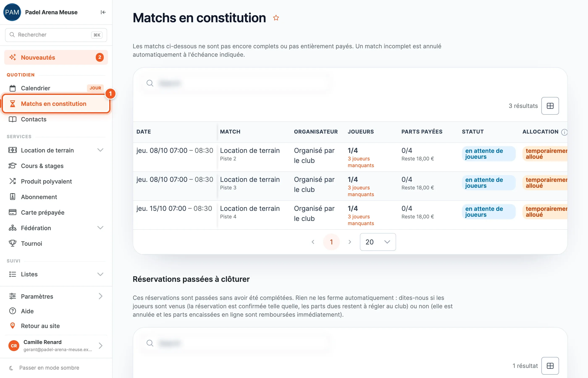Select page 1 pagination button
Image resolution: width=588 pixels, height=378 pixels.
tap(331, 242)
